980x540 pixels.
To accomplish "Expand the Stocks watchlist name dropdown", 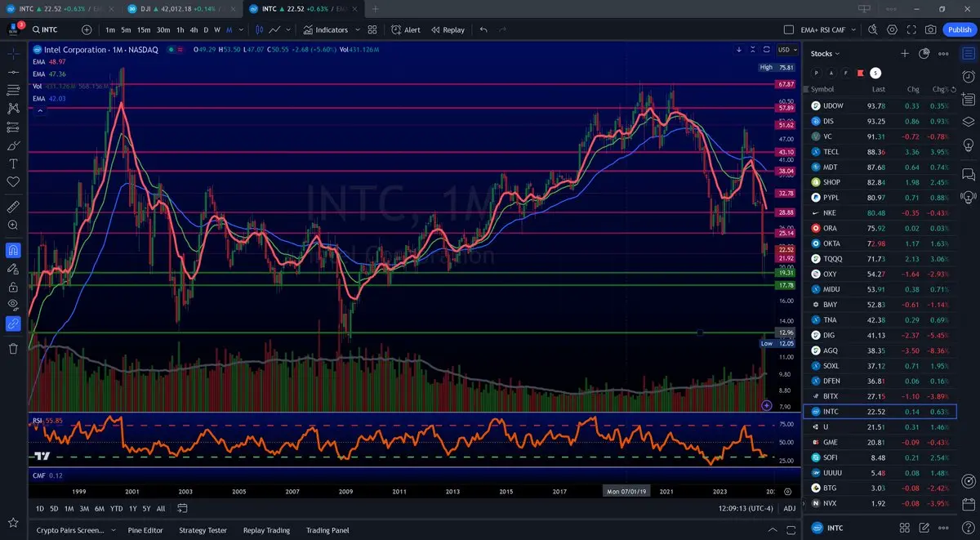I will click(825, 53).
